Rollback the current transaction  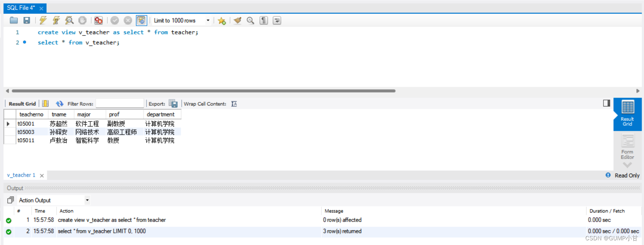(x=128, y=20)
